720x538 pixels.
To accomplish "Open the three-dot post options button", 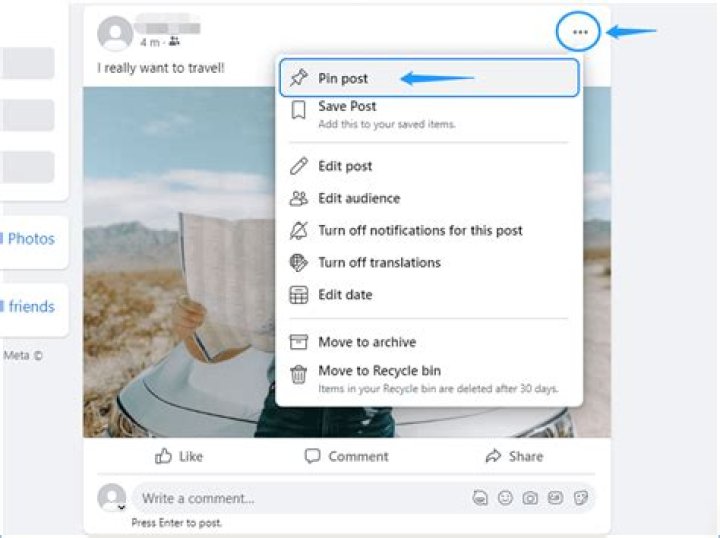I will click(580, 32).
